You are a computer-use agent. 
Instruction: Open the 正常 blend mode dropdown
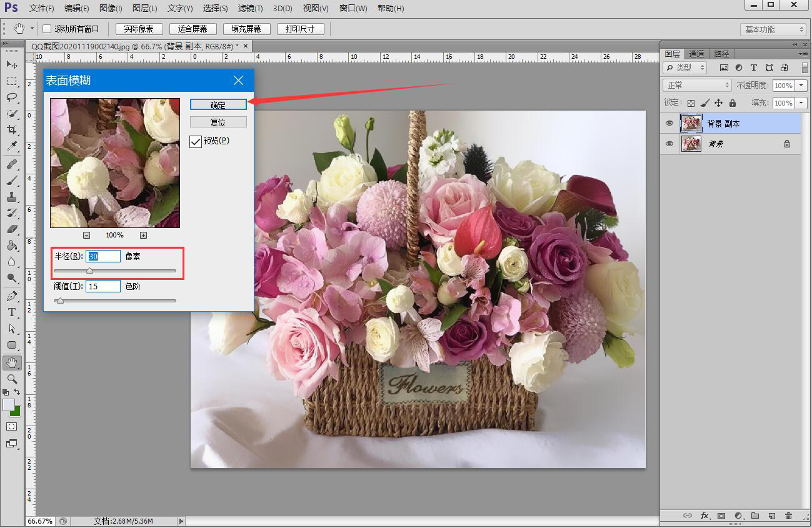tap(696, 86)
